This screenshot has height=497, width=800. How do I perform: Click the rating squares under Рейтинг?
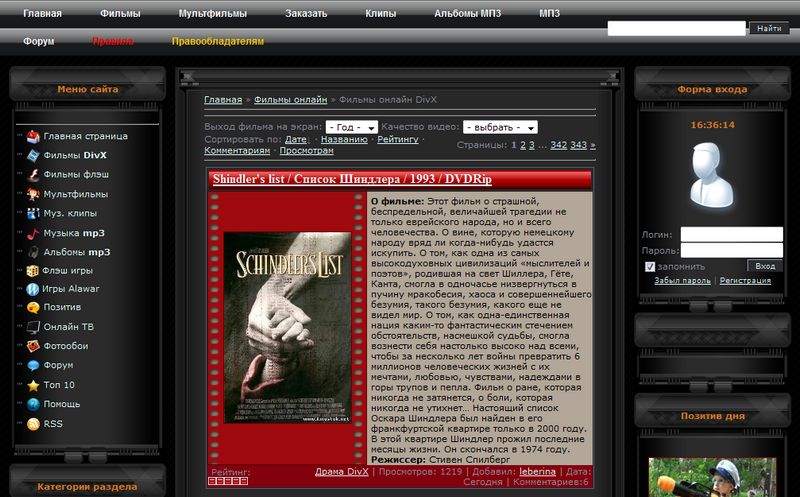pos(228,481)
